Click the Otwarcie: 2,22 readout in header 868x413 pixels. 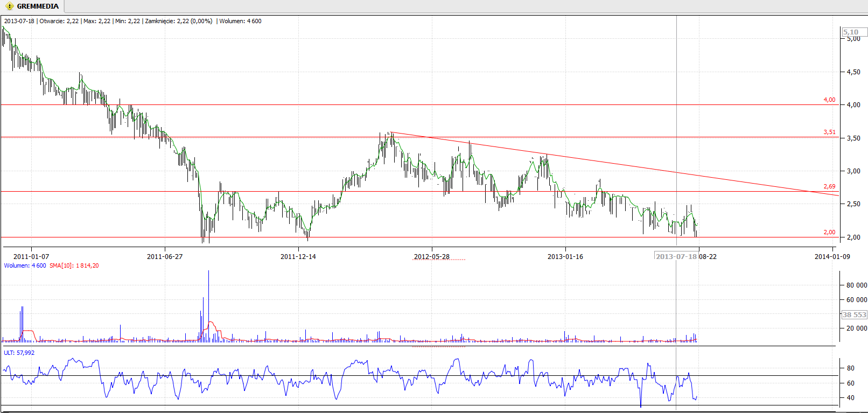(x=59, y=21)
